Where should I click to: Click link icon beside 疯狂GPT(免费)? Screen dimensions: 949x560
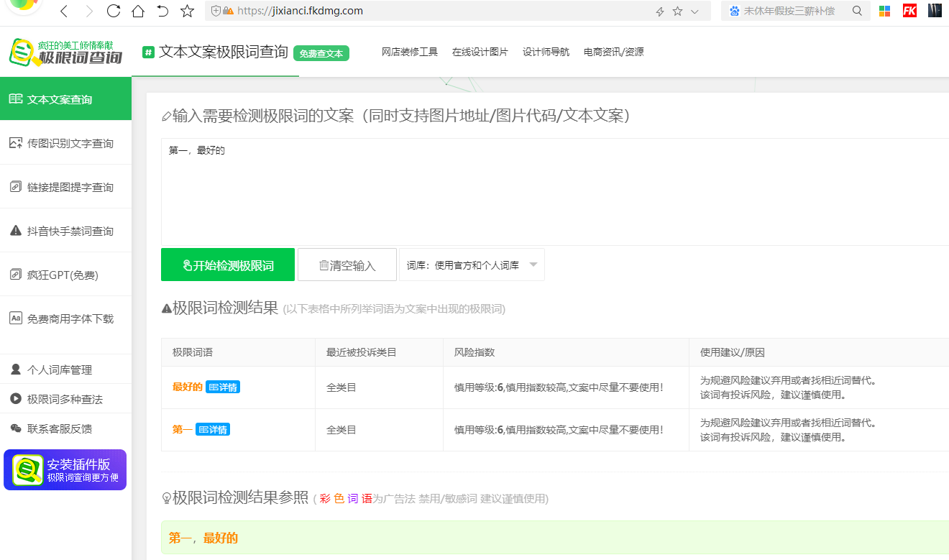(x=15, y=275)
